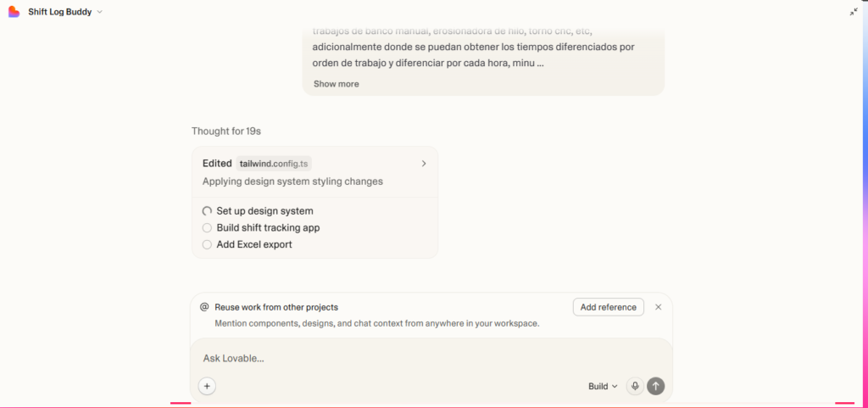Click the collapse view arrows icon
This screenshot has width=868, height=408.
tap(853, 12)
